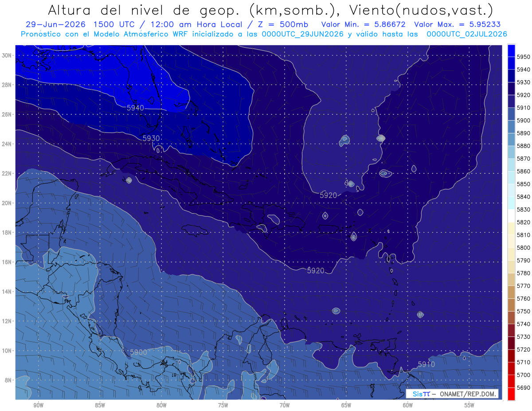Screen dimensions: 532x411
Task: Click the 5920 contour label near 21N
Action: [x=328, y=195]
